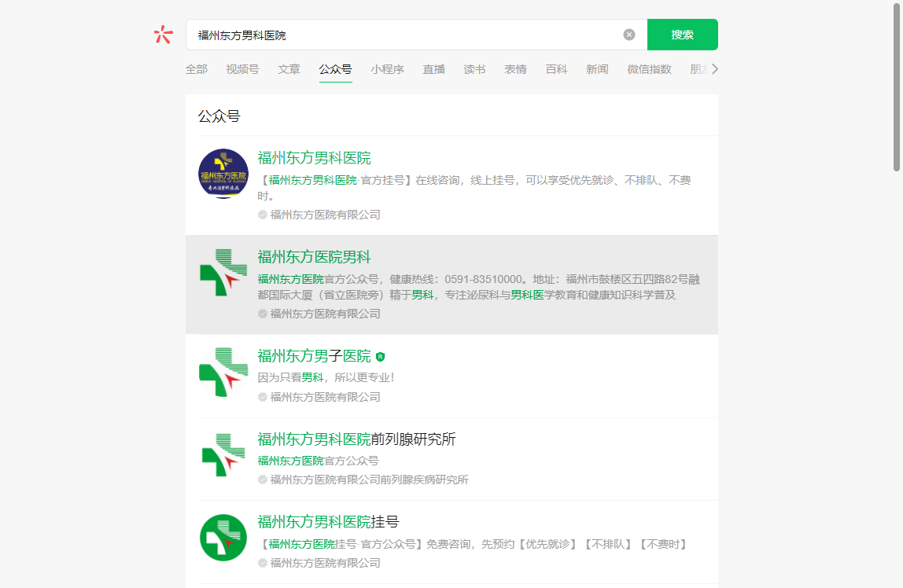Switch to the 文章 tab
The image size is (903, 588).
tap(289, 70)
